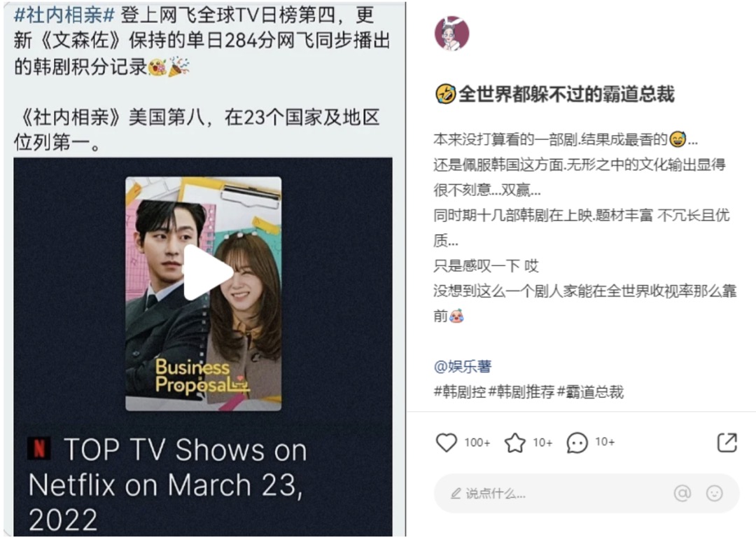The width and height of the screenshot is (756, 542).
Task: Click the heart like icon
Action: [446, 442]
